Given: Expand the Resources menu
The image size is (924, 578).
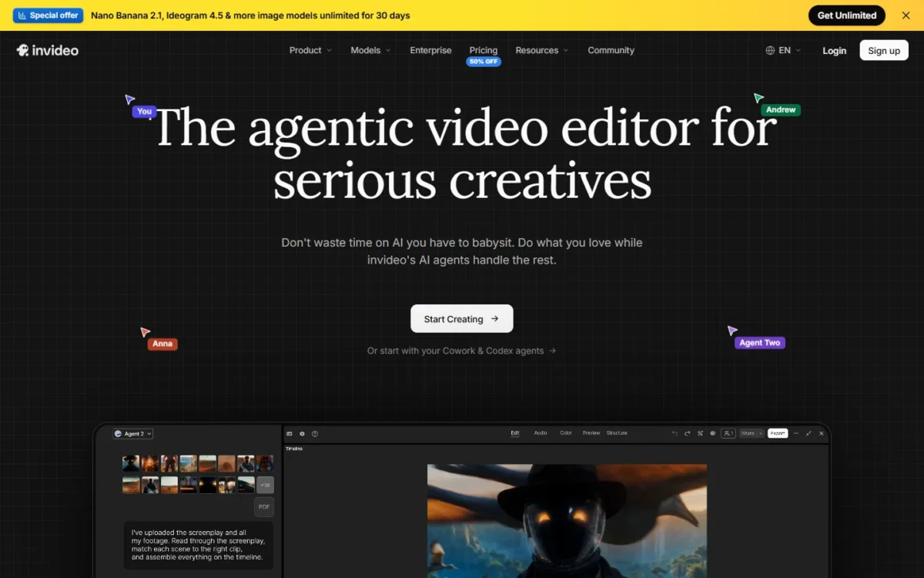Looking at the screenshot, I should tap(542, 50).
